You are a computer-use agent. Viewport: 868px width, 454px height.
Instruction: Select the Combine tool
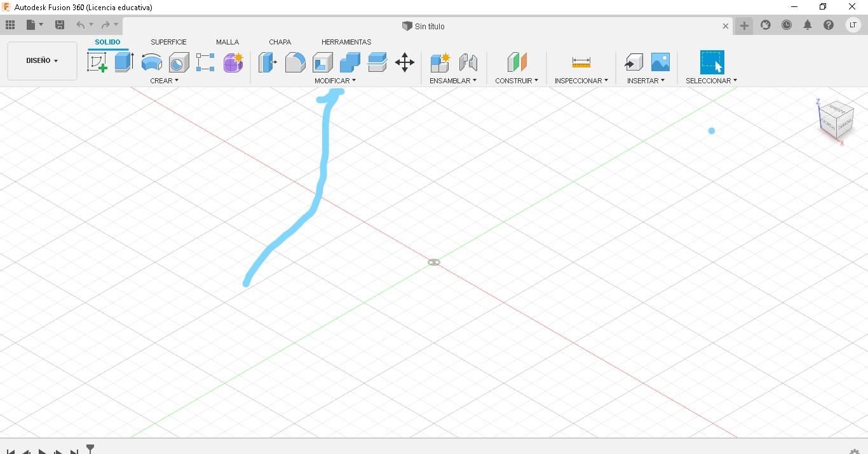349,62
